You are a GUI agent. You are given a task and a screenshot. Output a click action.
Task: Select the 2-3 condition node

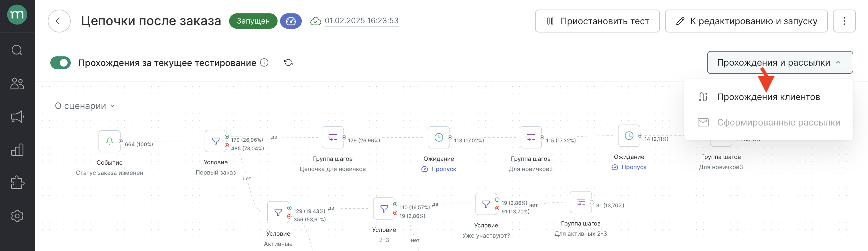(384, 209)
